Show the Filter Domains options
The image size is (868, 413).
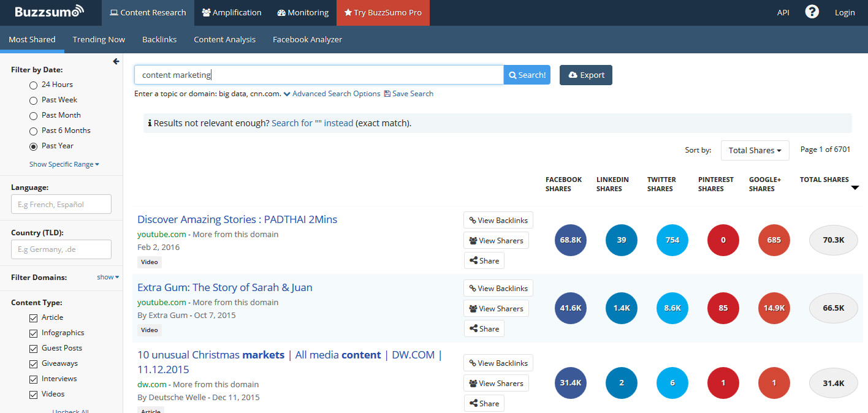coord(108,277)
